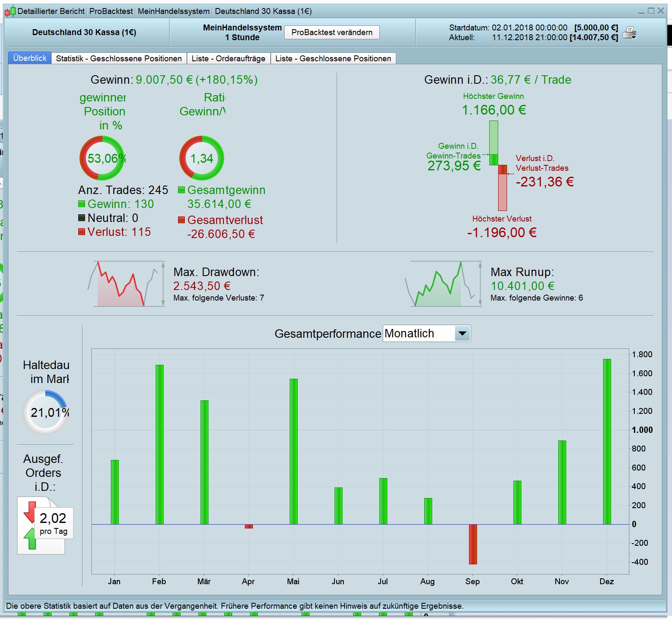
Task: Select the June performance bar
Action: (x=338, y=506)
